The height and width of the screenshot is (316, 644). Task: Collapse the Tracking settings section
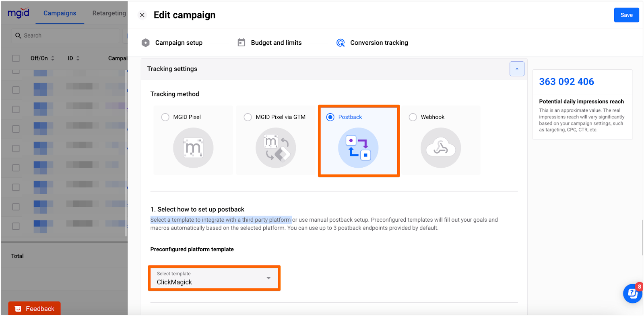click(517, 69)
